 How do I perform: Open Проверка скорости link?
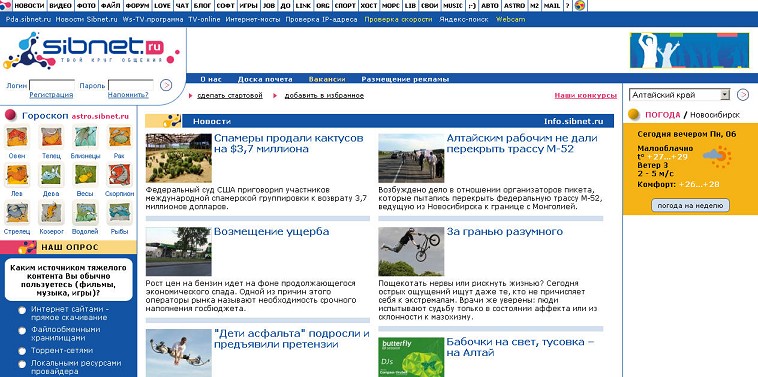pos(398,20)
